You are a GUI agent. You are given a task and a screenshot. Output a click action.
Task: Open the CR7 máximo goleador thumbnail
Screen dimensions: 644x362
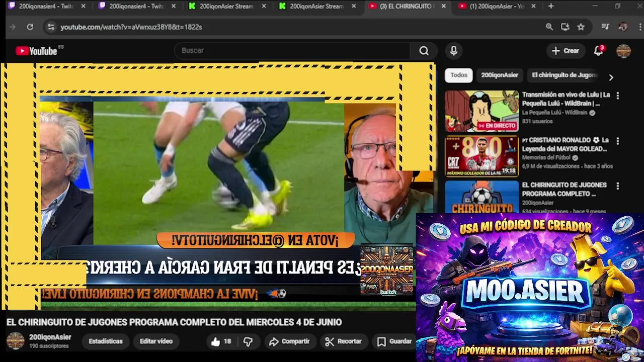tap(481, 156)
